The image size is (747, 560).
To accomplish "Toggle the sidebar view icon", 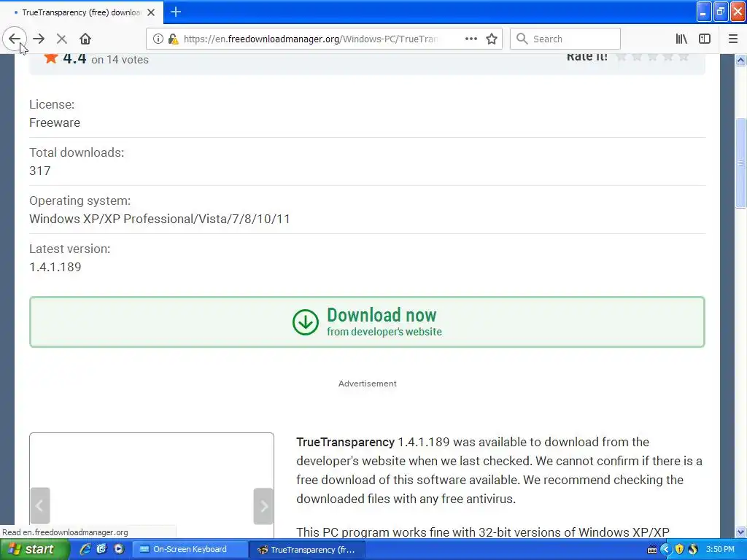I will 705,39.
